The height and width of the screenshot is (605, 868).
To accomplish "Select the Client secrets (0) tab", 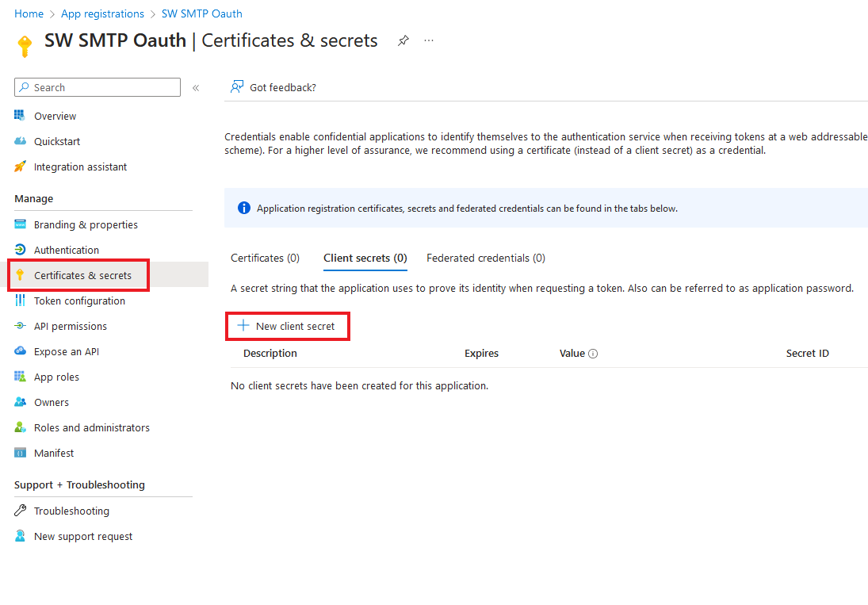I will click(365, 258).
